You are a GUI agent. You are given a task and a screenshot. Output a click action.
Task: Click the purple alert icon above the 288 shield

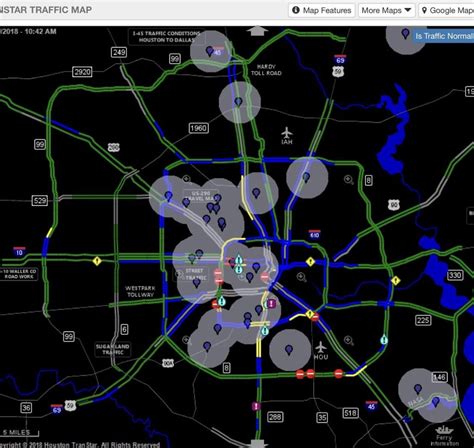[x=256, y=406]
